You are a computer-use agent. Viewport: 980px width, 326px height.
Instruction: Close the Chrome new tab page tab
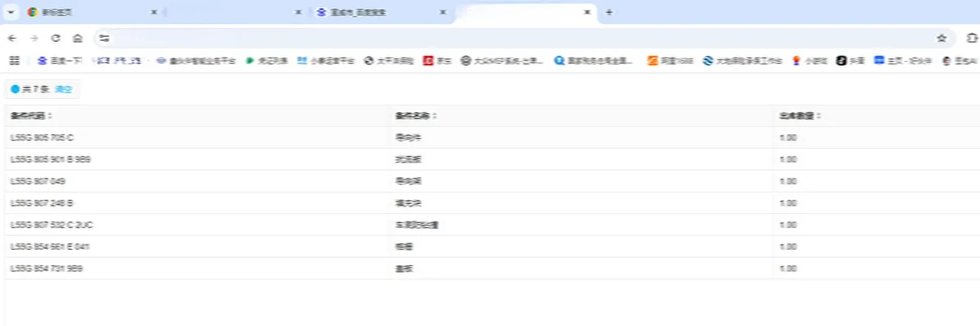click(154, 12)
